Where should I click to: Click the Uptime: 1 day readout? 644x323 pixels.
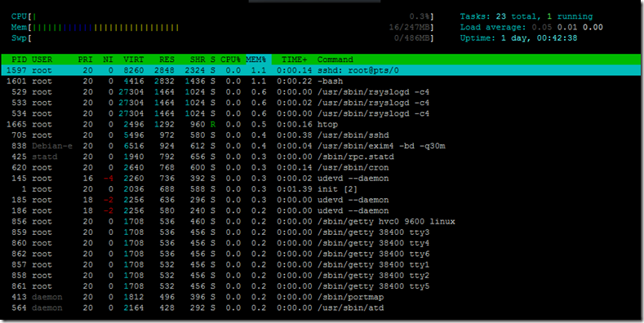(x=518, y=38)
